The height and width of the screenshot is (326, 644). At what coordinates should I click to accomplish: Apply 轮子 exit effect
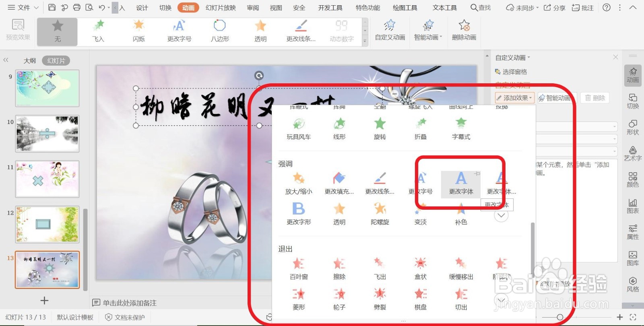click(339, 299)
